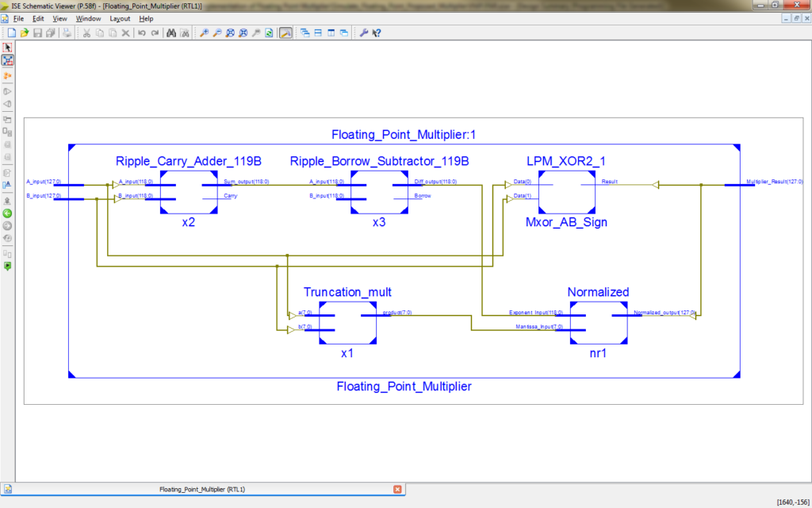The height and width of the screenshot is (508, 812).
Task: Toggle the net selection mode in sidebar
Action: 8,60
